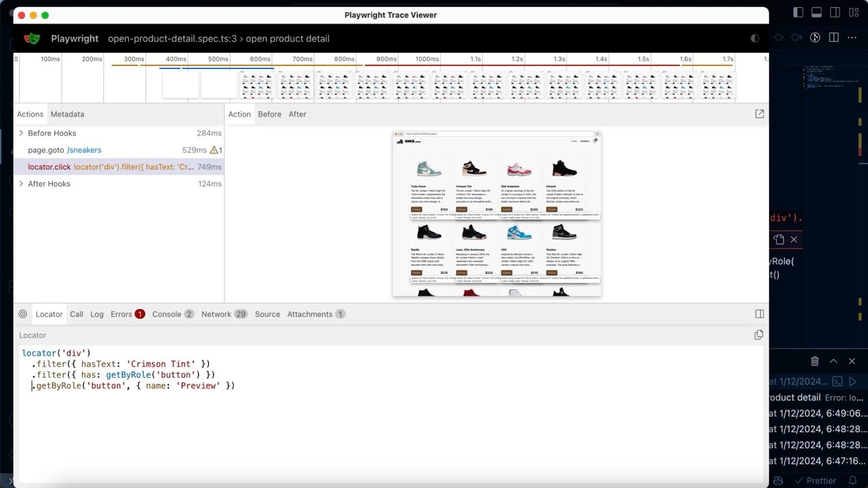
Task: Split editor right in VS Code
Action: click(834, 37)
